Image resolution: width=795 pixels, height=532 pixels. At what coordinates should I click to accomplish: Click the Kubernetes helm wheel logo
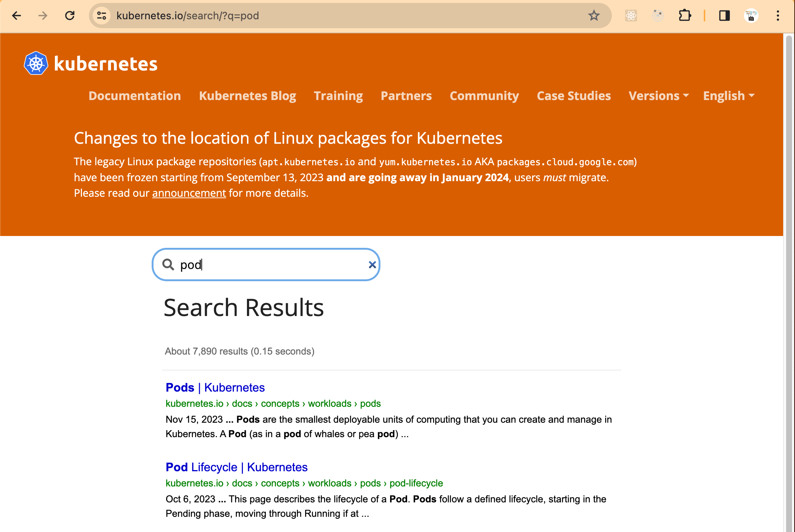36,63
